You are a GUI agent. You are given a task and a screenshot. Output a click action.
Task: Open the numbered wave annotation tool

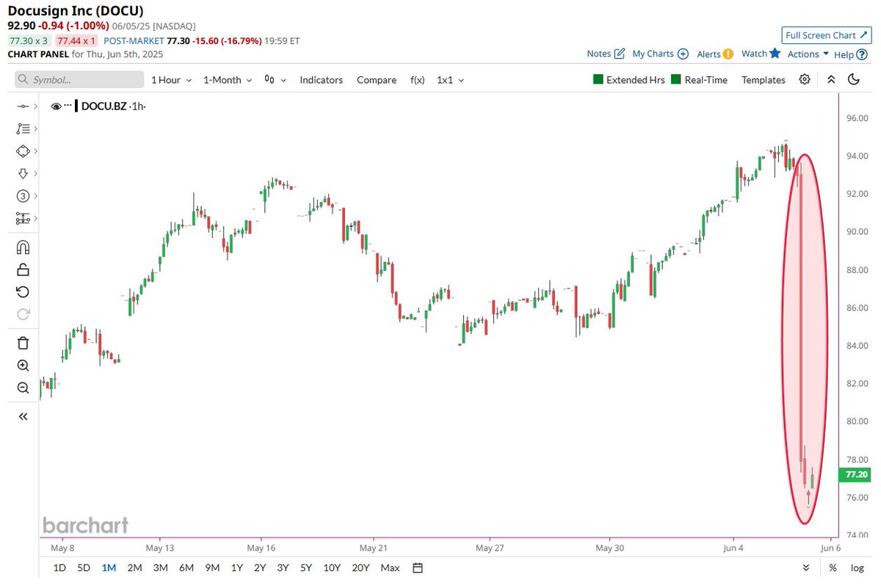click(22, 196)
